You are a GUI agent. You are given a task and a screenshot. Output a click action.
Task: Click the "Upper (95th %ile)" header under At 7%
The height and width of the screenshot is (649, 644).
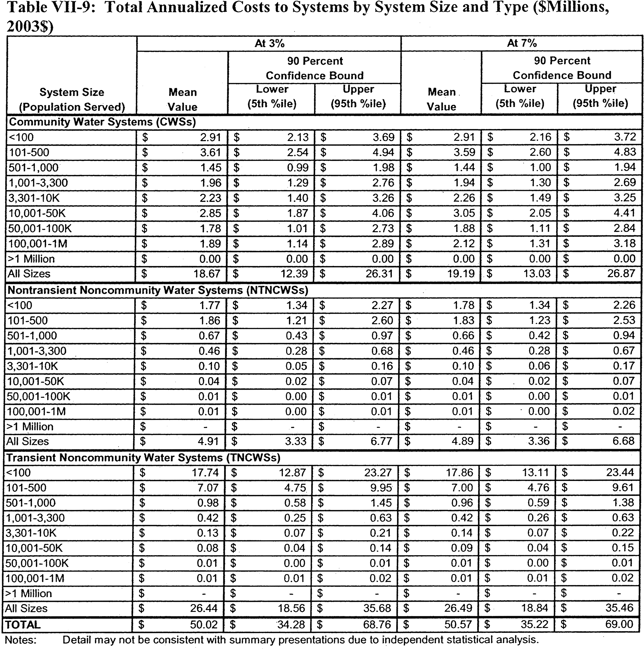point(600,96)
